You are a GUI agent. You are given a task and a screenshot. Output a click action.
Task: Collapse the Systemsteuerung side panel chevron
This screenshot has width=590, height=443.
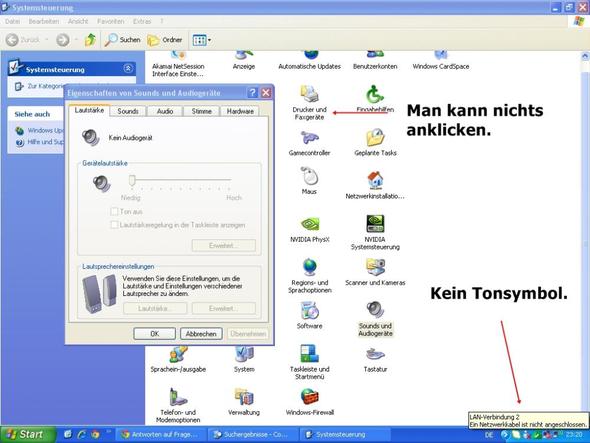point(128,69)
